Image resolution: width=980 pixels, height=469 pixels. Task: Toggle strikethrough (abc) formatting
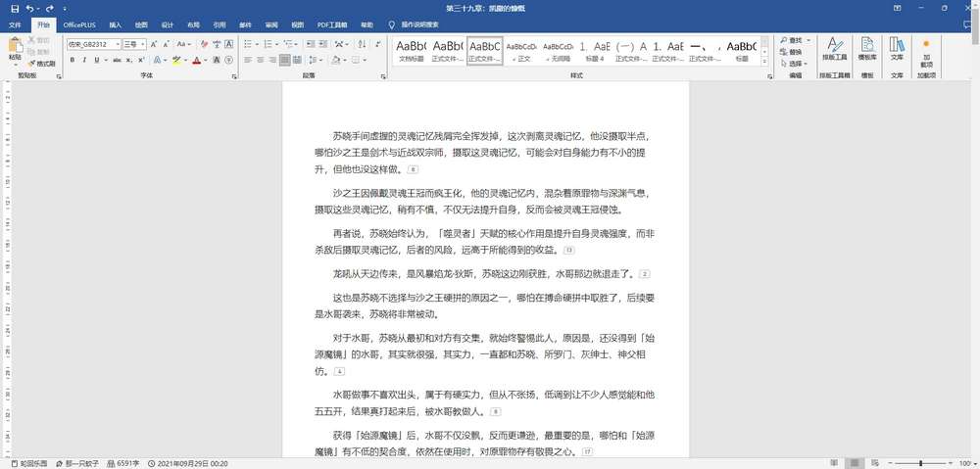tap(117, 60)
